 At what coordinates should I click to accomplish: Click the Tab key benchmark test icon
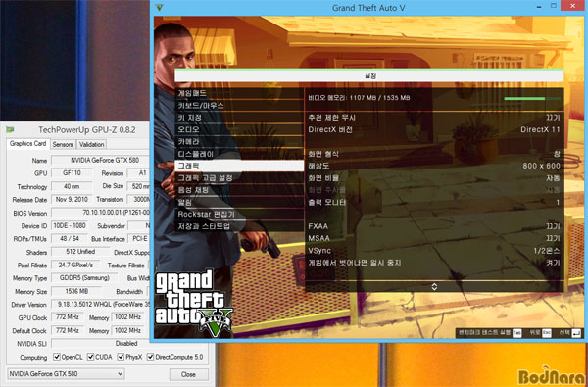(516, 333)
